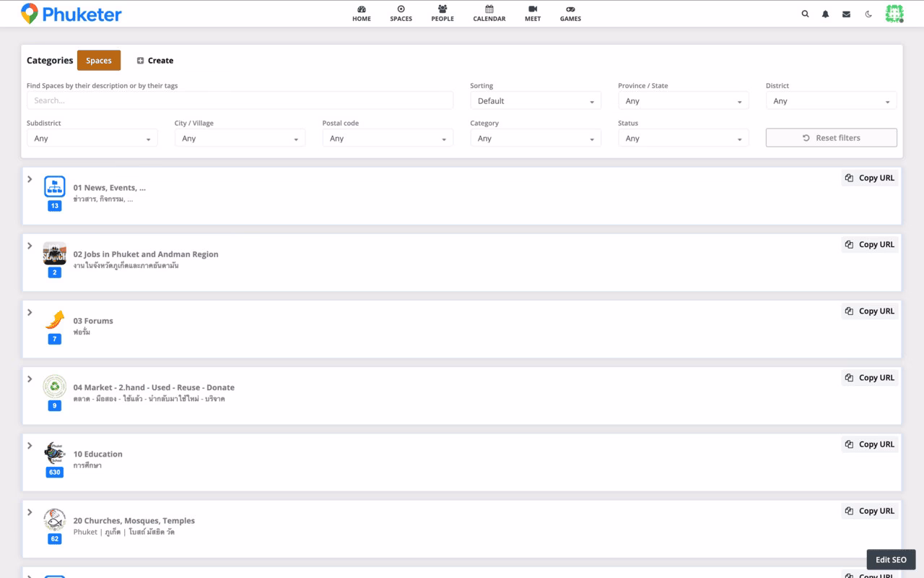The image size is (924, 578).
Task: Open the 03 Forums title link
Action: pos(93,321)
